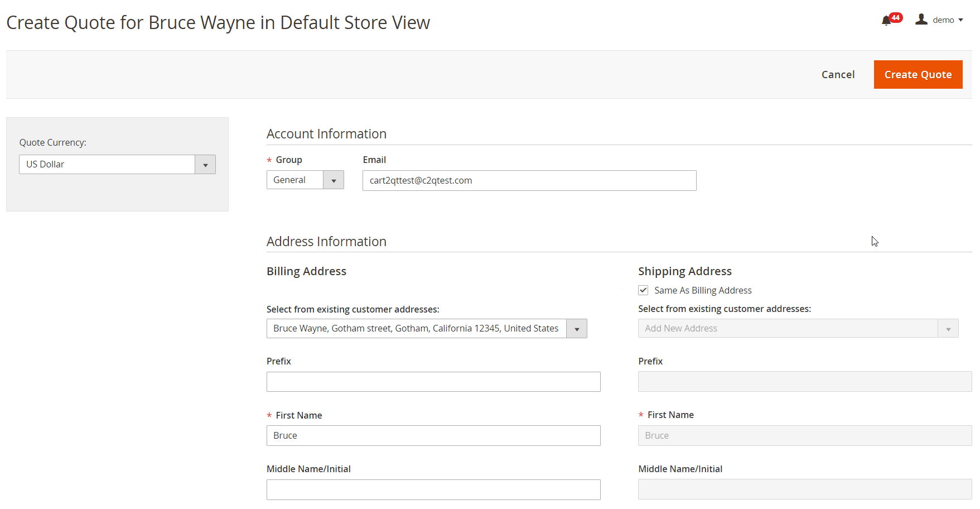Image resolution: width=980 pixels, height=509 pixels.
Task: Click the billing First Name field
Action: pos(433,435)
